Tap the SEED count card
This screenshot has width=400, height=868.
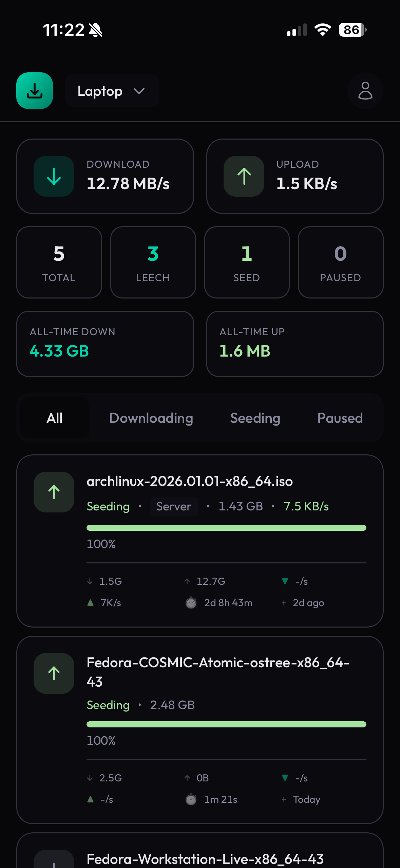[247, 262]
